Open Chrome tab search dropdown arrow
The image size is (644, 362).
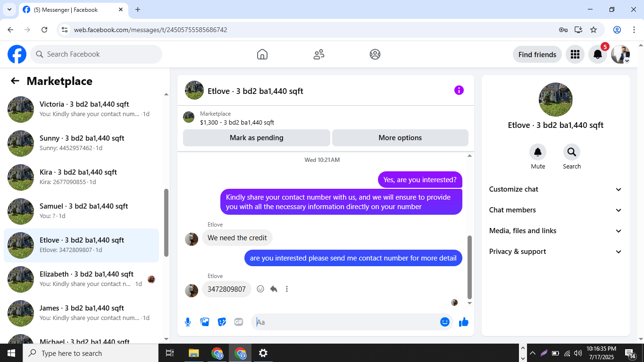click(x=9, y=9)
